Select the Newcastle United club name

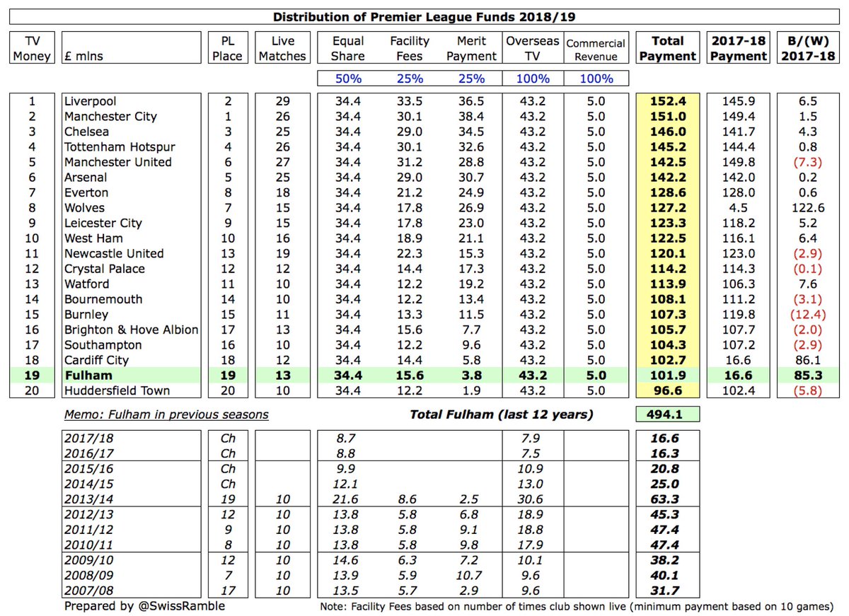coord(113,253)
